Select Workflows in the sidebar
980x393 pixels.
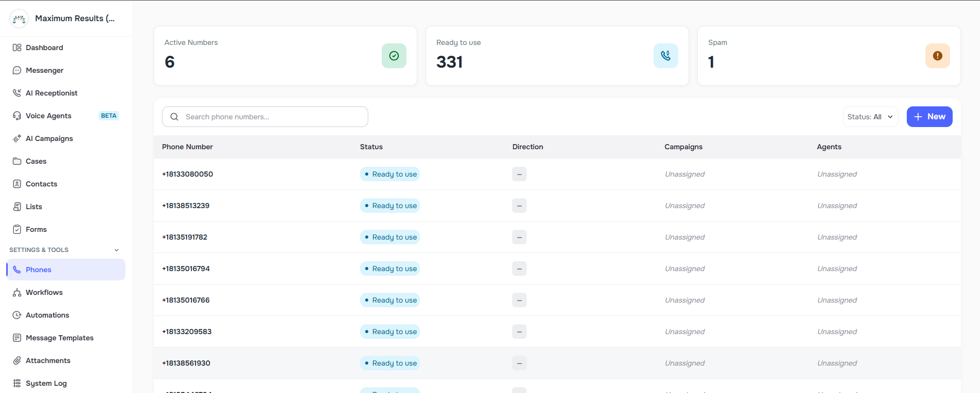click(66, 292)
